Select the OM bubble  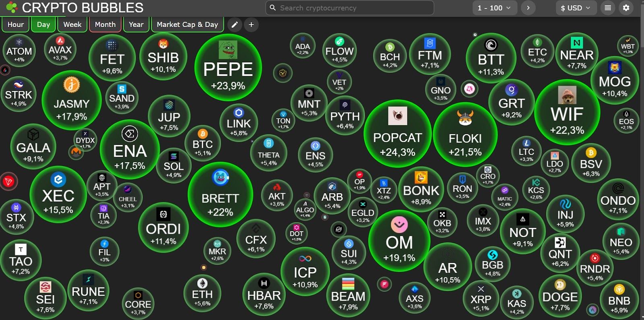click(399, 241)
